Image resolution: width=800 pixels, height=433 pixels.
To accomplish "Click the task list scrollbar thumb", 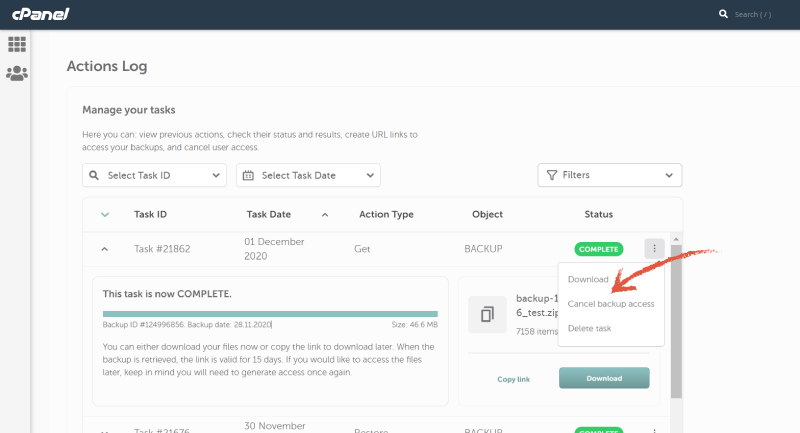I will click(x=676, y=321).
